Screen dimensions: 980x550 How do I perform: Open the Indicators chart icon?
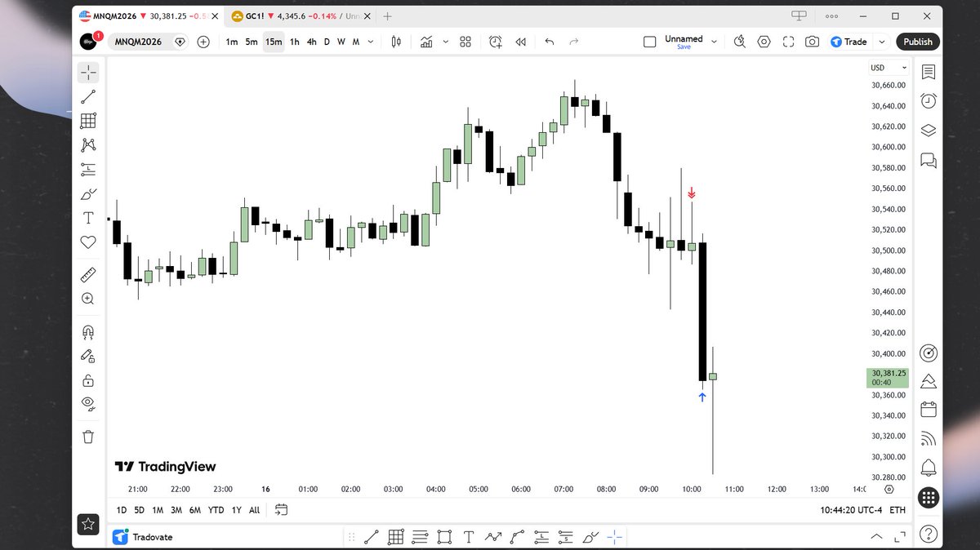(x=426, y=42)
